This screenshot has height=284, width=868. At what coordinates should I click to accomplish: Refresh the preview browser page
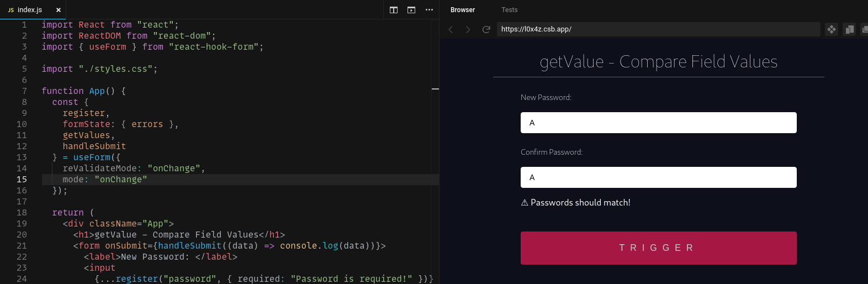(x=486, y=29)
